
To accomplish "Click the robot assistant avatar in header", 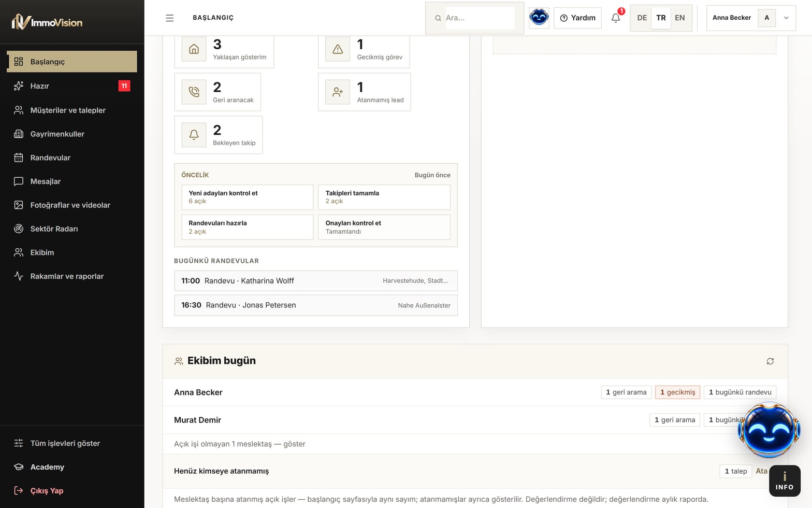I will tap(539, 18).
